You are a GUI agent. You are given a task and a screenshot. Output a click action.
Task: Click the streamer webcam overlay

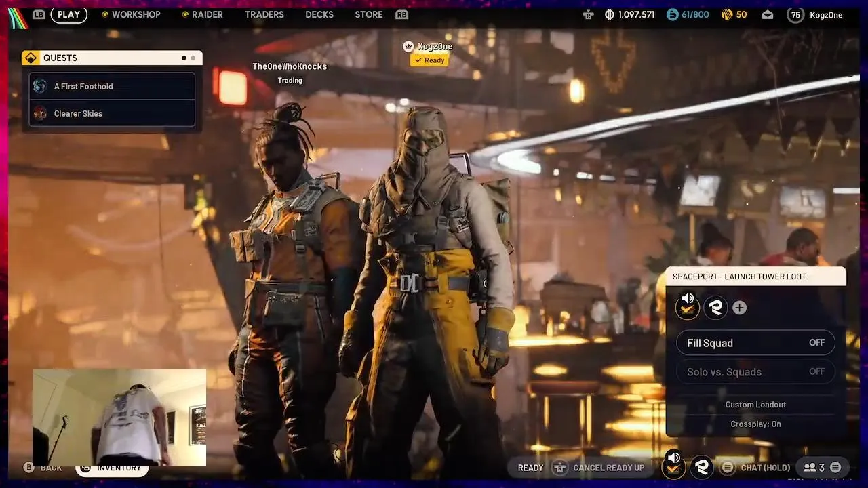coord(119,418)
